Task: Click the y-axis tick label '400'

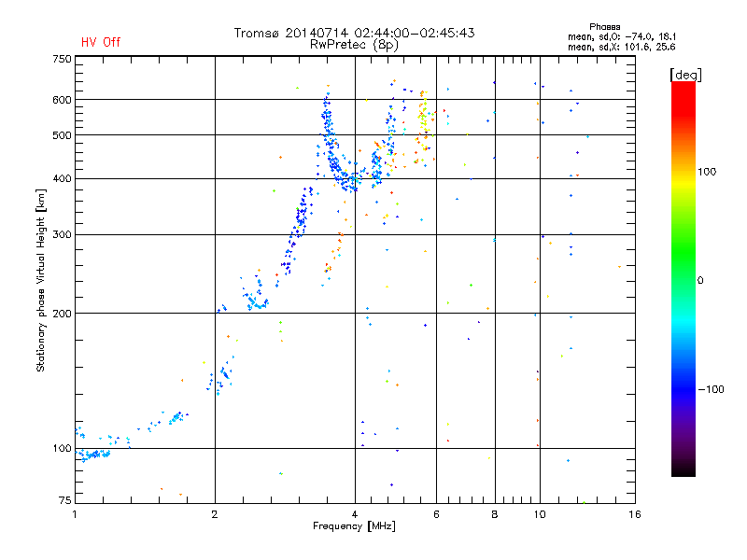Action: pos(62,178)
